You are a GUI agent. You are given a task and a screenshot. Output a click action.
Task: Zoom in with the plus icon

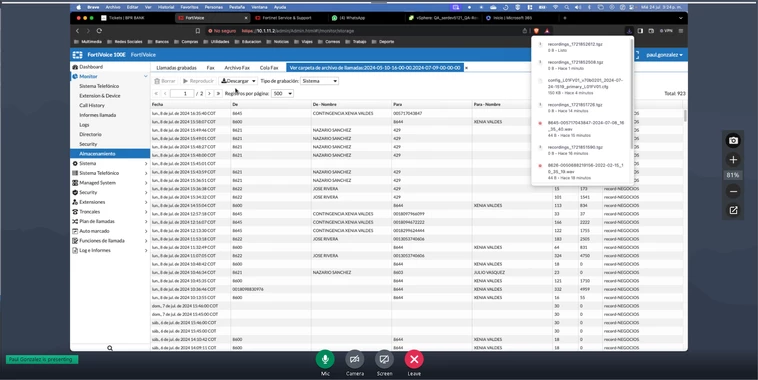point(733,160)
